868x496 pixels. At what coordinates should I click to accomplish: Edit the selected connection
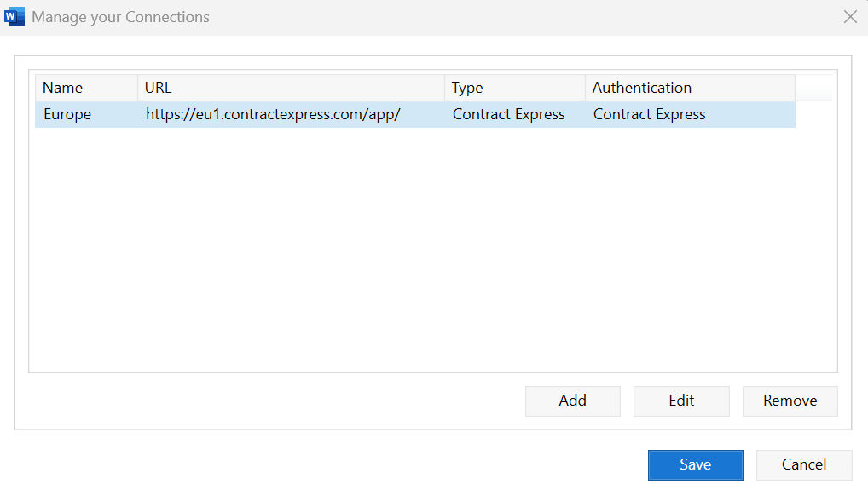(x=681, y=401)
